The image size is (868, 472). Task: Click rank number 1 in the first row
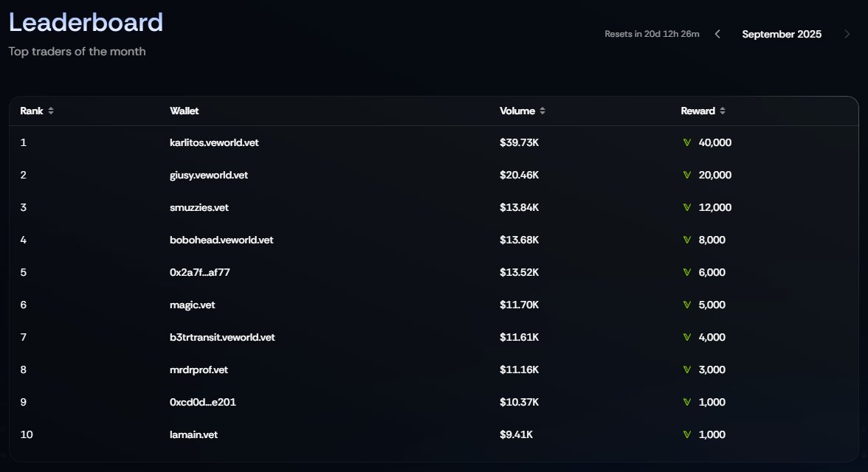click(x=24, y=142)
